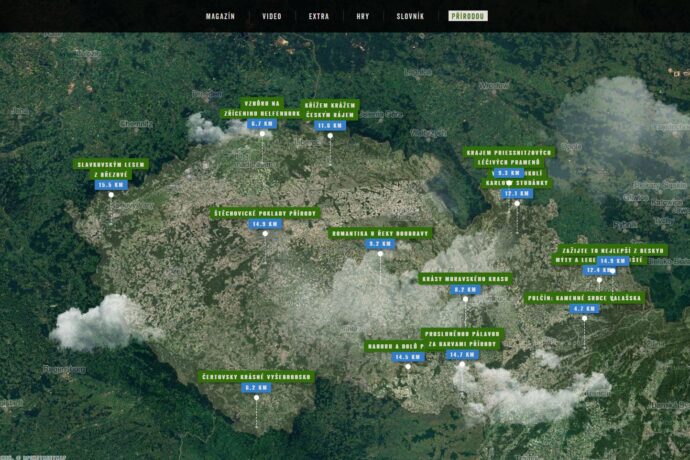
Task: Click the map pin of Štěchovické poklady route
Action: tap(265, 234)
